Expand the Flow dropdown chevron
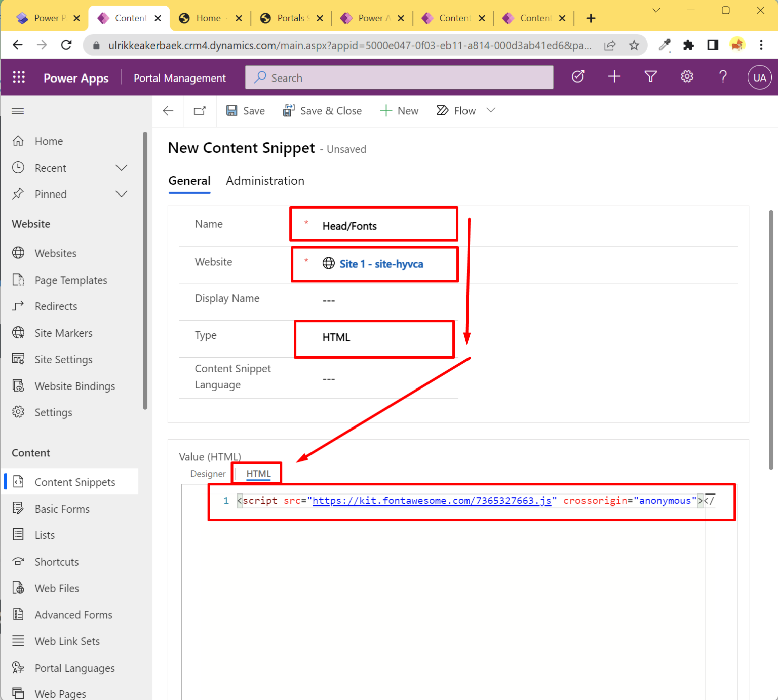 [x=491, y=110]
